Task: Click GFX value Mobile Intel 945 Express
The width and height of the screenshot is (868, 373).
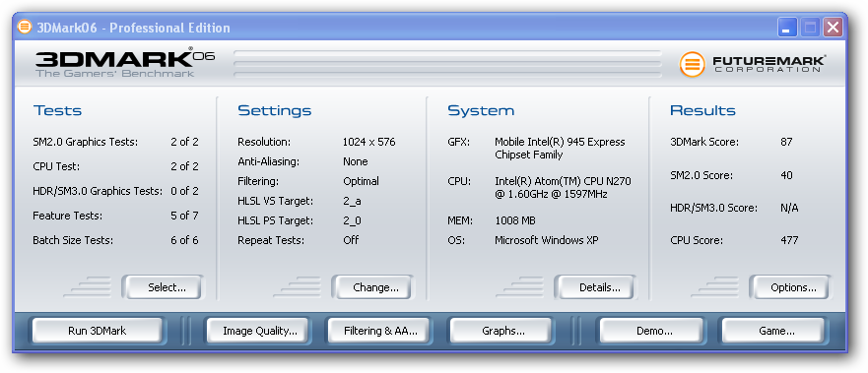Action: (x=560, y=148)
